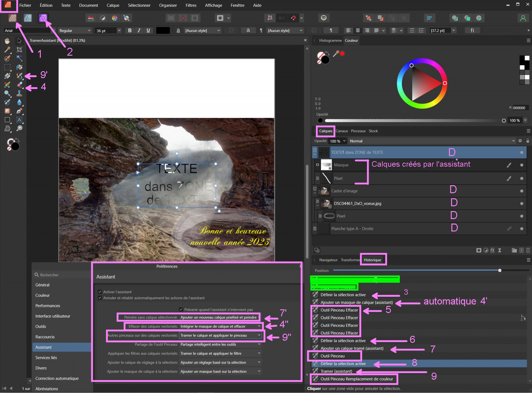Screen dimensions: 532x393
Task: Open the Calque menu
Action: (x=113, y=5)
